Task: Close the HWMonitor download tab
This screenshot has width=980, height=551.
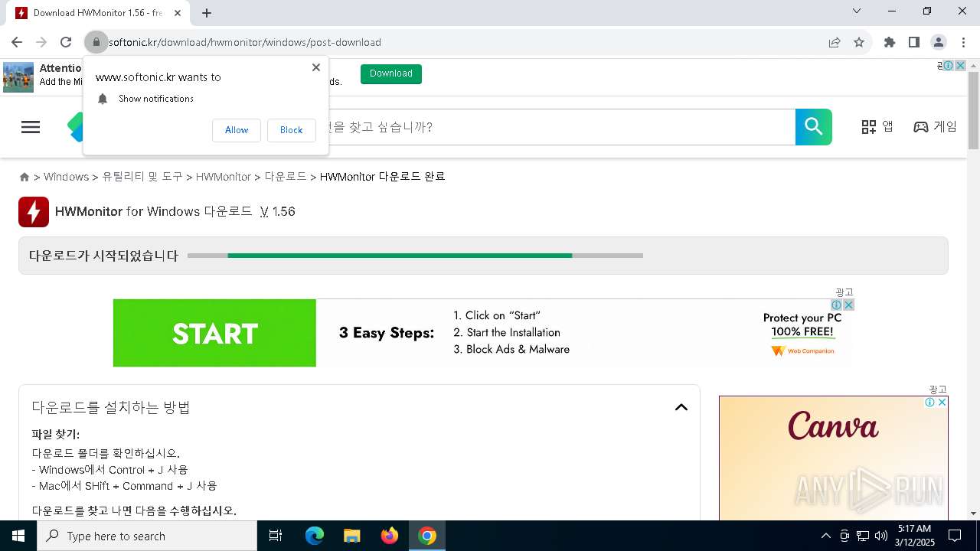Action: pos(178,12)
